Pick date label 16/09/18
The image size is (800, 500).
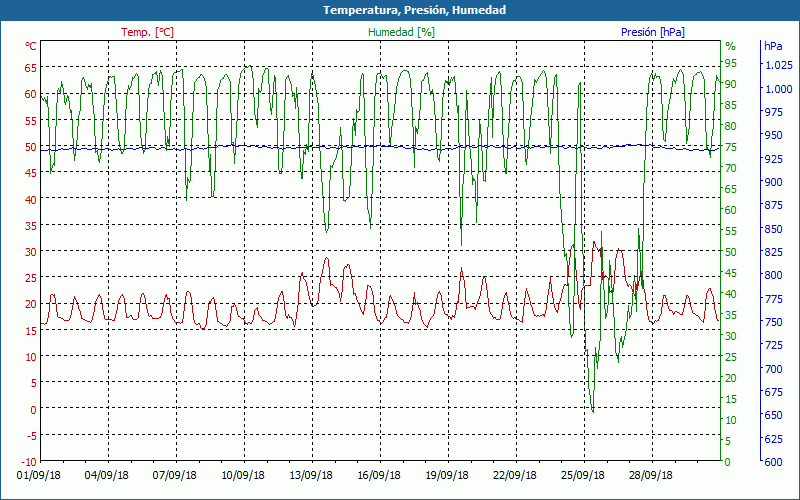(x=379, y=476)
